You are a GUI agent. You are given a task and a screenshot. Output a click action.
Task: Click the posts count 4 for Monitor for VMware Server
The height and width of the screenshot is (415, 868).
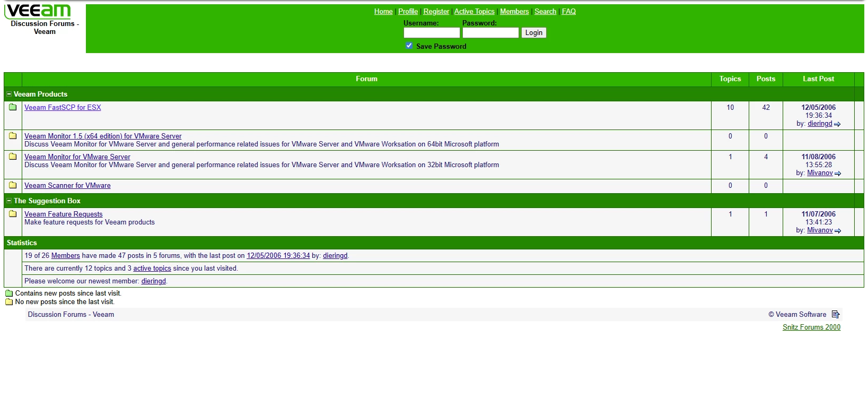click(x=766, y=157)
